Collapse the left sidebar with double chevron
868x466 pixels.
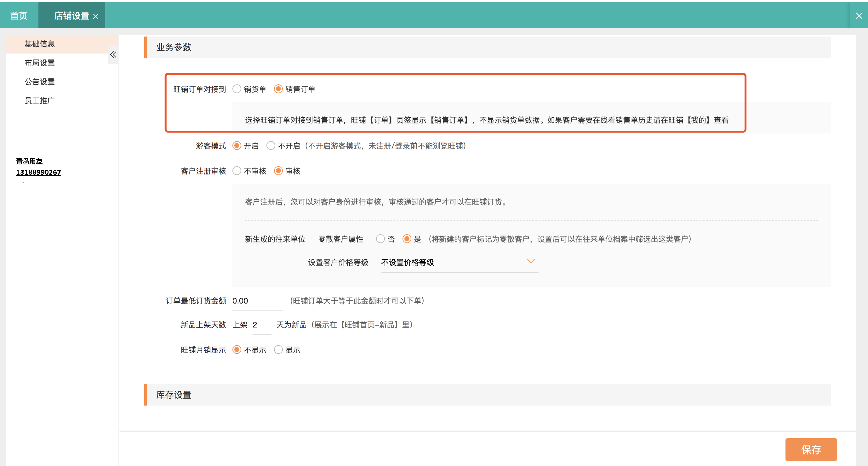pos(113,54)
